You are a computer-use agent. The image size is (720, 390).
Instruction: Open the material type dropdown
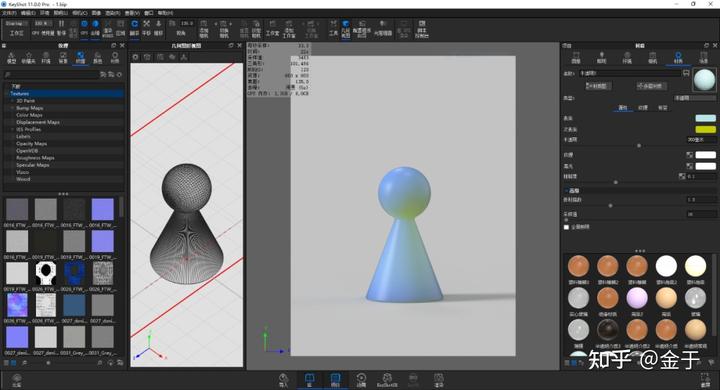[x=695, y=98]
